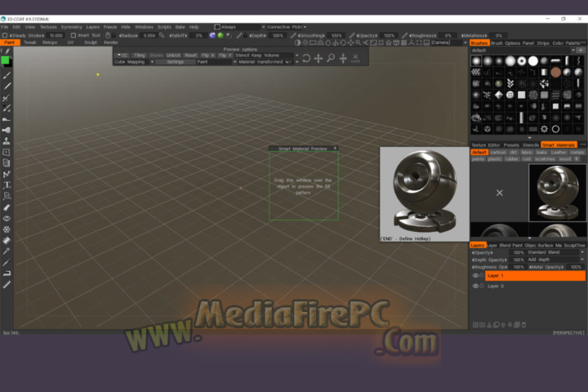
Task: Select the metals smart material folder
Action: point(577,152)
